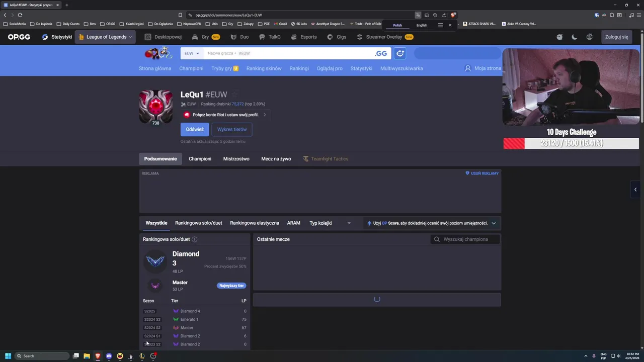Select the Wszystkie queue filter
This screenshot has height=362, width=644.
pos(156,223)
